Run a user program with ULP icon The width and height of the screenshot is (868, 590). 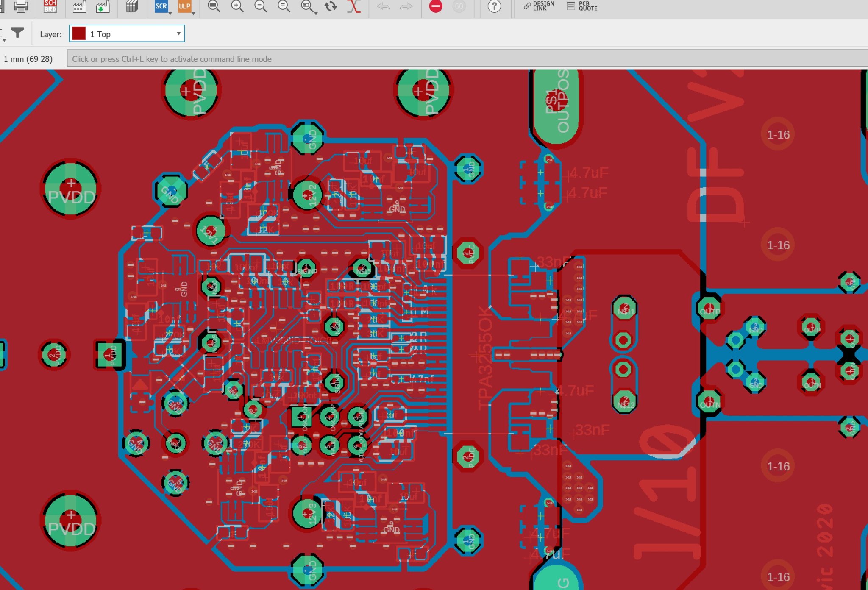[x=184, y=6]
